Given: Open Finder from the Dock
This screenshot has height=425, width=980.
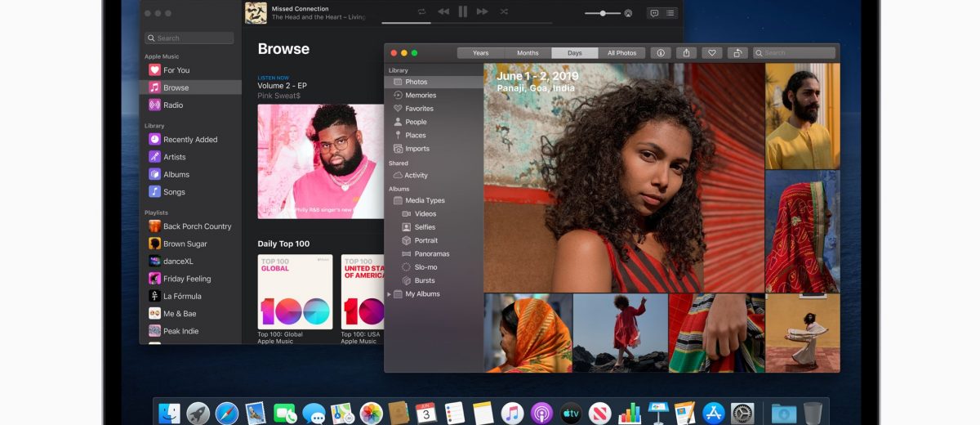Looking at the screenshot, I should (170, 414).
